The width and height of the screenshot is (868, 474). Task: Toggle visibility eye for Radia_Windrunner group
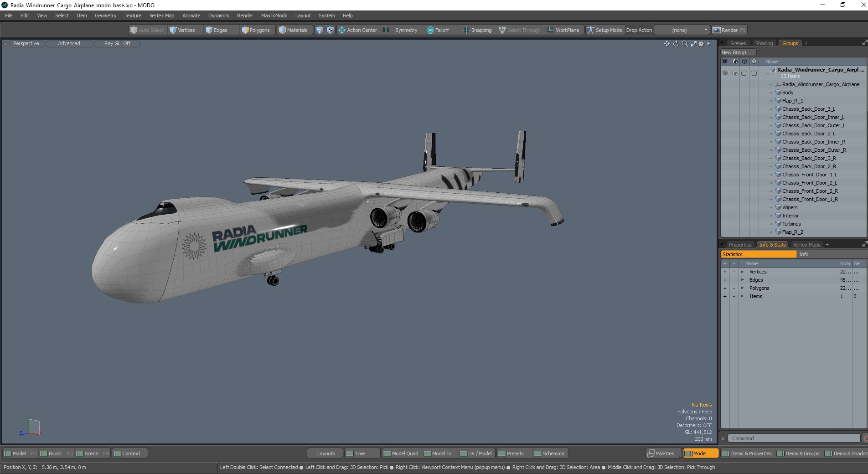(725, 73)
